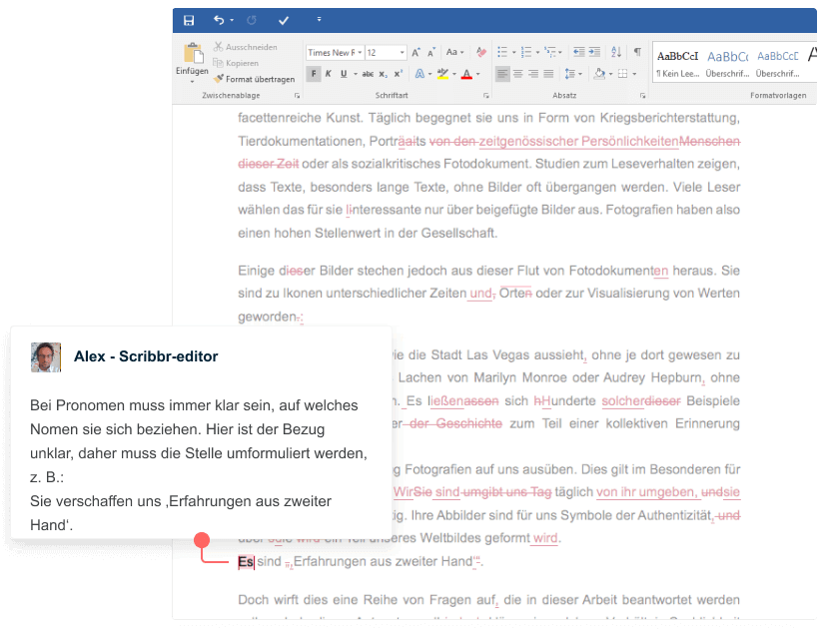The image size is (829, 644).
Task: Increase font size with the larger A icon
Action: 417,52
